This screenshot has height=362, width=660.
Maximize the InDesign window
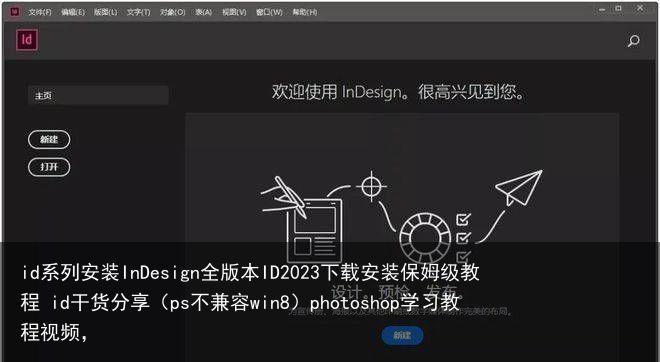coord(618,8)
